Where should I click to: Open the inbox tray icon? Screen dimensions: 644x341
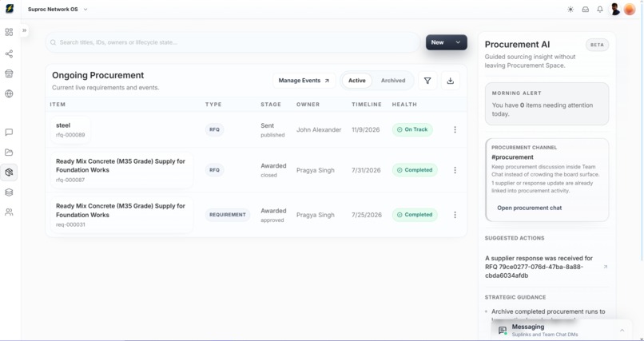click(x=585, y=10)
